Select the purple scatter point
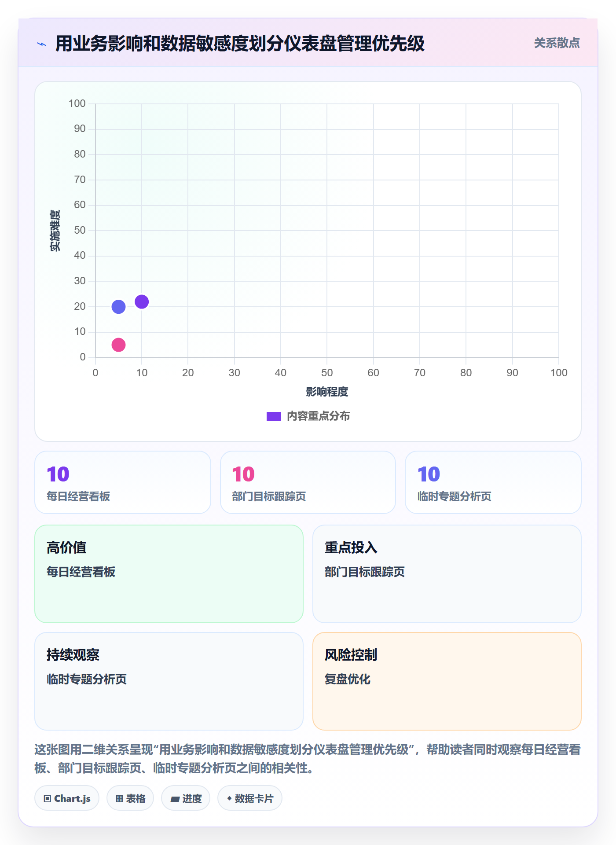The height and width of the screenshot is (845, 616). tap(142, 302)
